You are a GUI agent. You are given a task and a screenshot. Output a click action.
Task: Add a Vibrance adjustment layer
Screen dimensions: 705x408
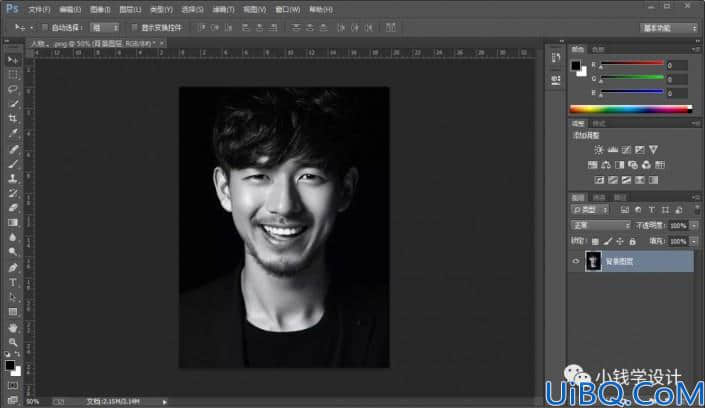pos(653,150)
